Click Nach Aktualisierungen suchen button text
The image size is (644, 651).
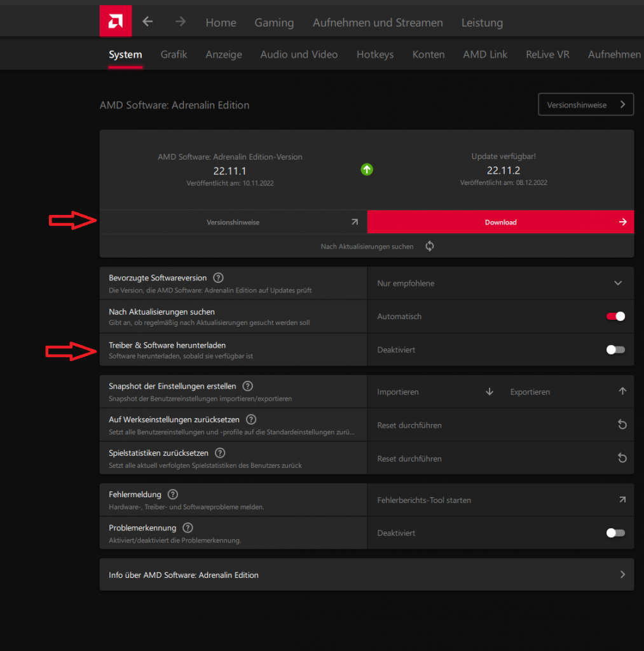[367, 247]
